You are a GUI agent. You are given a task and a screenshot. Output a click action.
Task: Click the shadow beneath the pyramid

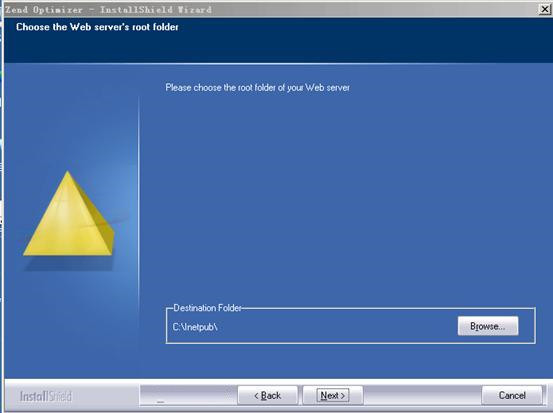pos(69,263)
